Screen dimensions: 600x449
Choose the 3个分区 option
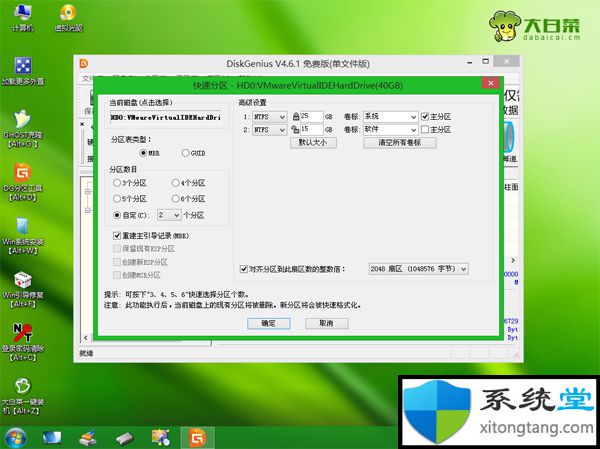pos(130,183)
